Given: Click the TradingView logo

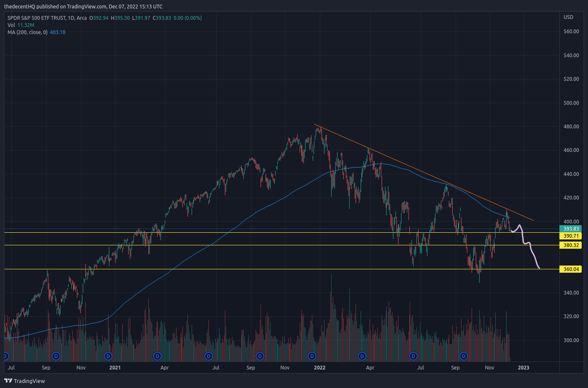Looking at the screenshot, I should coord(25,381).
